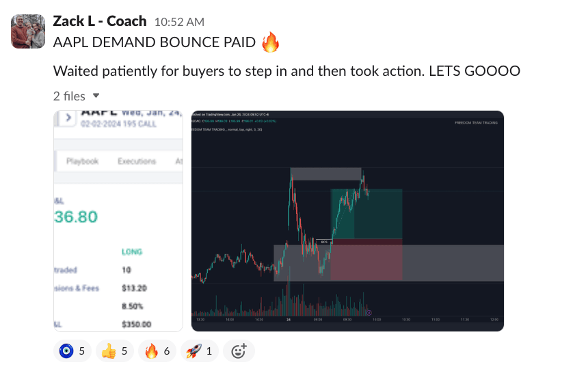Click the chevron arrow beside AAPL
This screenshot has height=369, width=588.
68,118
